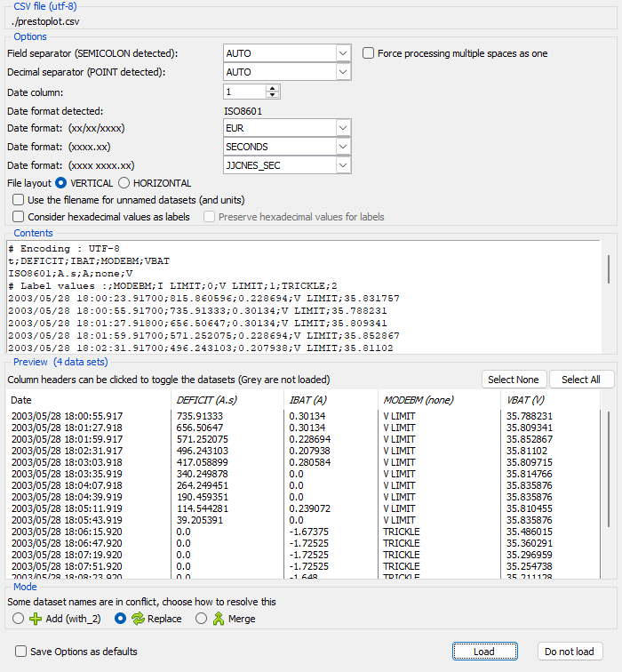Choose Add (with_2) conflict mode
Screen dimensions: 622x672
tap(18, 619)
